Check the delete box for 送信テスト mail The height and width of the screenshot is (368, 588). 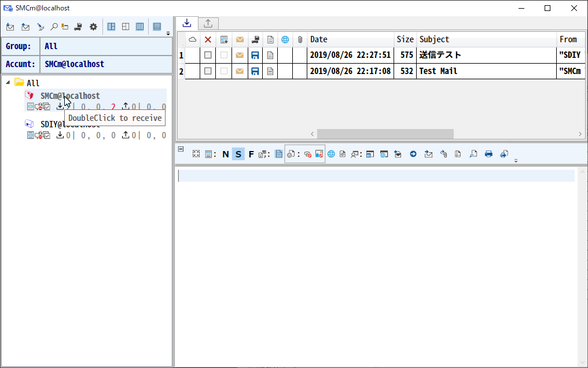pos(208,55)
